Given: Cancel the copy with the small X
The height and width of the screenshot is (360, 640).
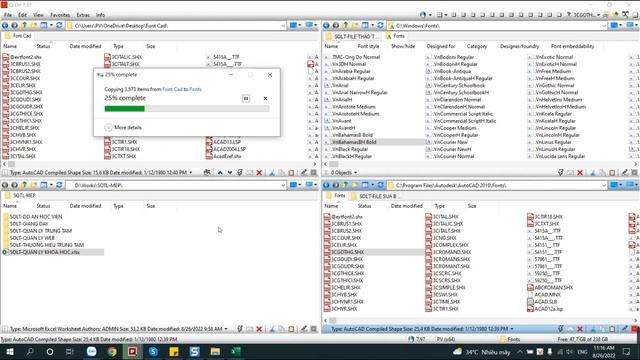Looking at the screenshot, I should click(265, 98).
